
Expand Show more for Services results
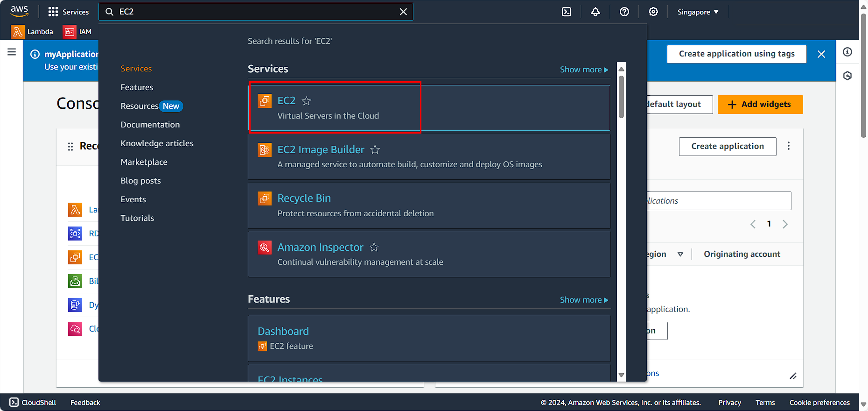583,70
